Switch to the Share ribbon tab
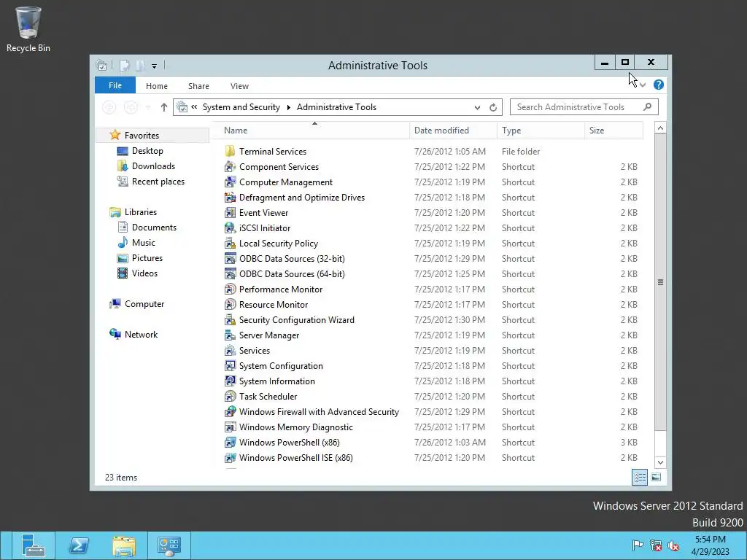 coord(198,86)
